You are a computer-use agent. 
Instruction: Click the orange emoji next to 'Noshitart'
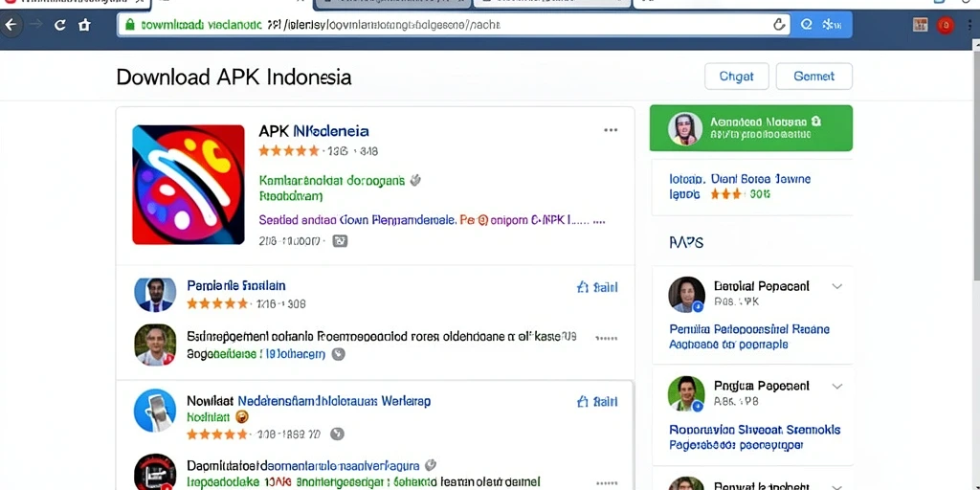tap(242, 417)
